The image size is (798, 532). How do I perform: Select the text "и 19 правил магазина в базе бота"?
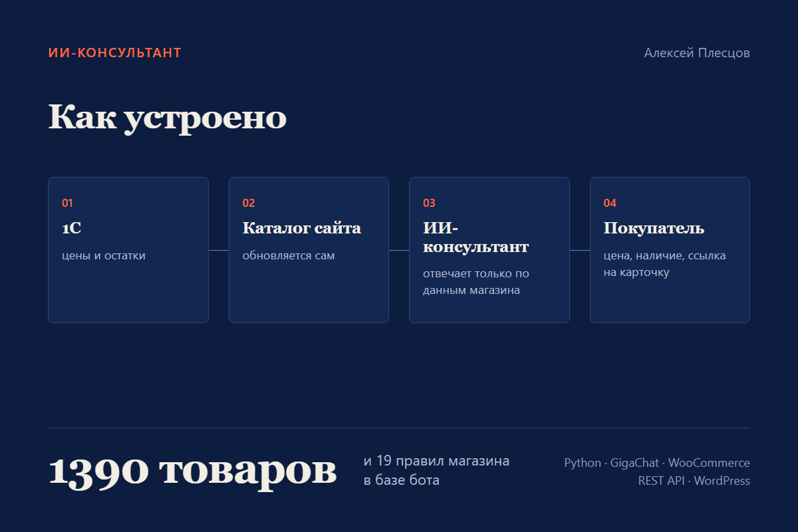click(x=437, y=470)
